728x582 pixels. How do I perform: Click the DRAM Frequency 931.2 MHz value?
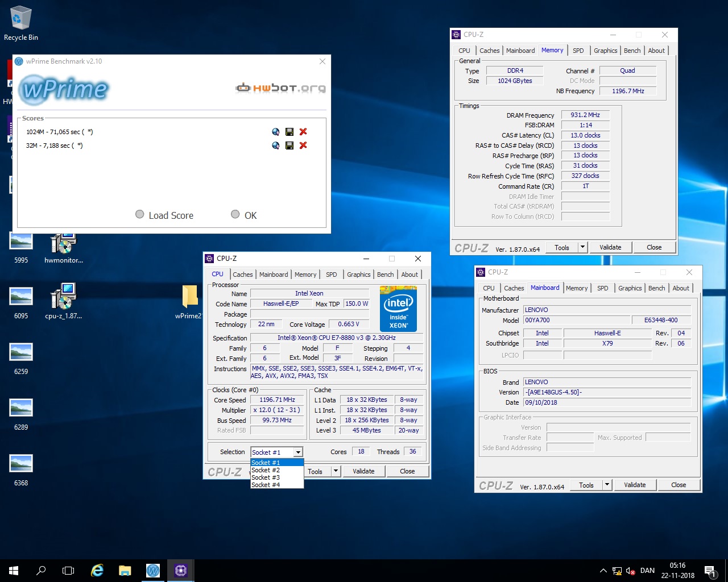[x=585, y=115]
